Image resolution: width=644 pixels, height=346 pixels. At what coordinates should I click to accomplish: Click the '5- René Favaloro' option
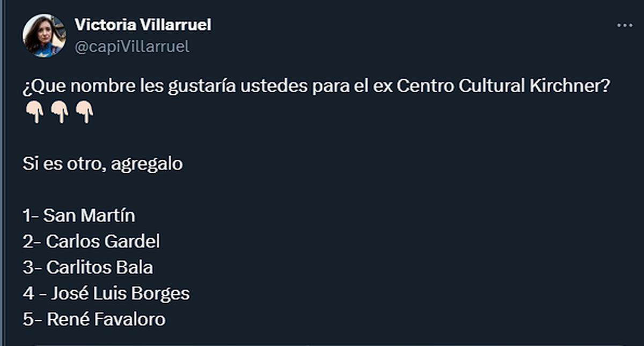click(x=94, y=319)
